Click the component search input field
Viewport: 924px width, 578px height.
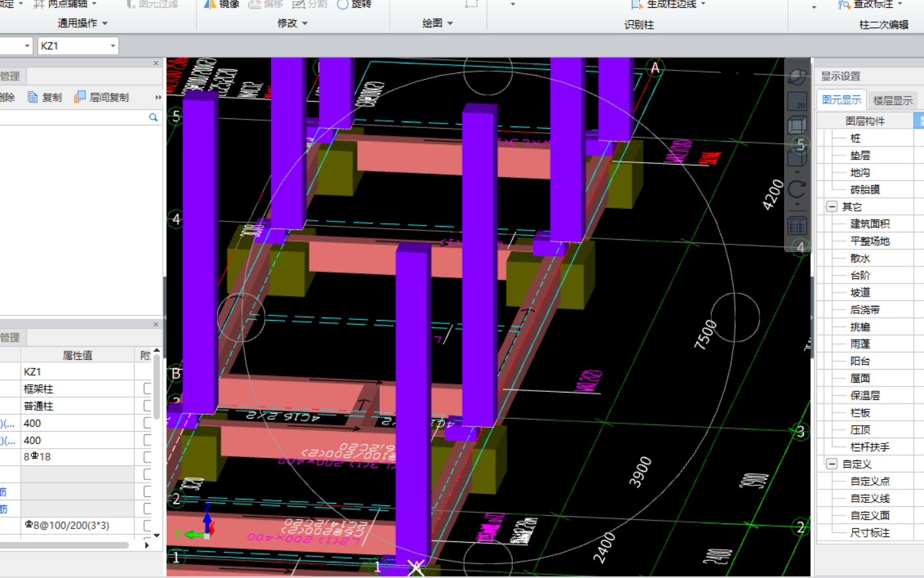(73, 118)
